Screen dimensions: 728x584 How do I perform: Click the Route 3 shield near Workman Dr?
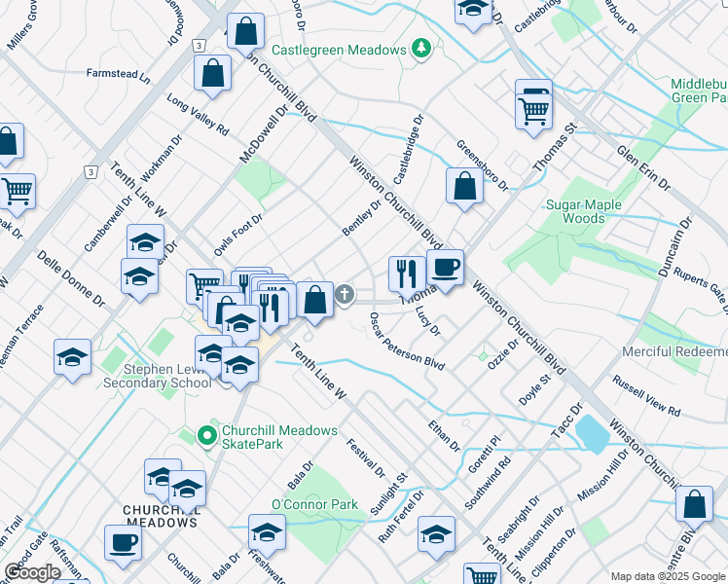[91, 172]
